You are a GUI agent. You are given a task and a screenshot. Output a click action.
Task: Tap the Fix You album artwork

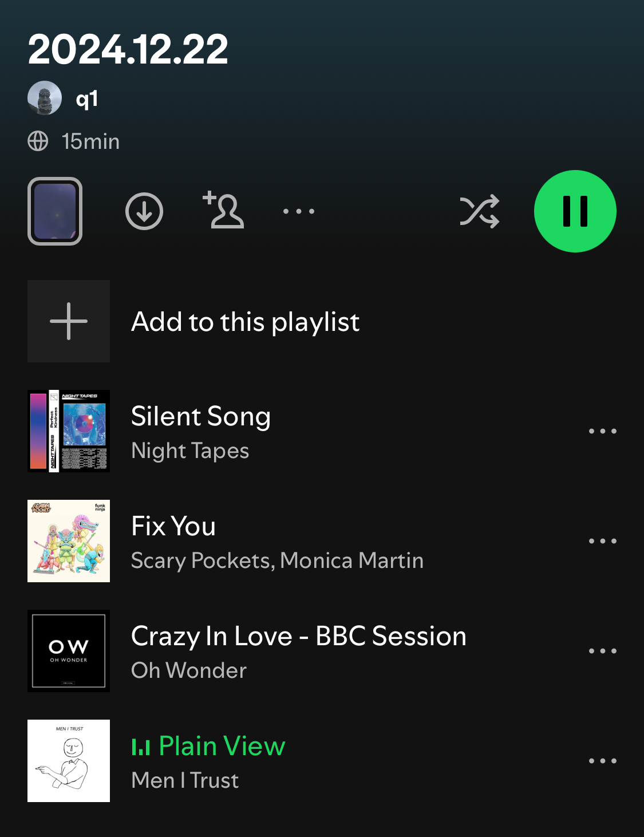click(x=69, y=541)
